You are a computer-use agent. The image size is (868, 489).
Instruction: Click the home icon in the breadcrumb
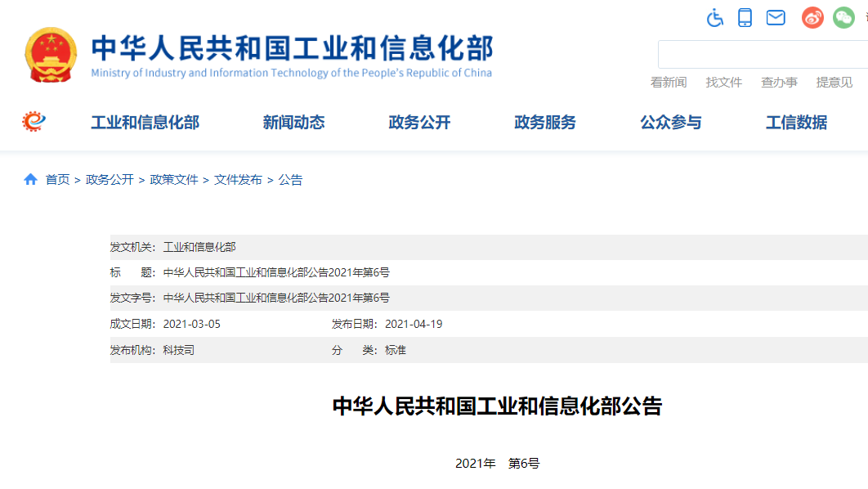pyautogui.click(x=30, y=179)
